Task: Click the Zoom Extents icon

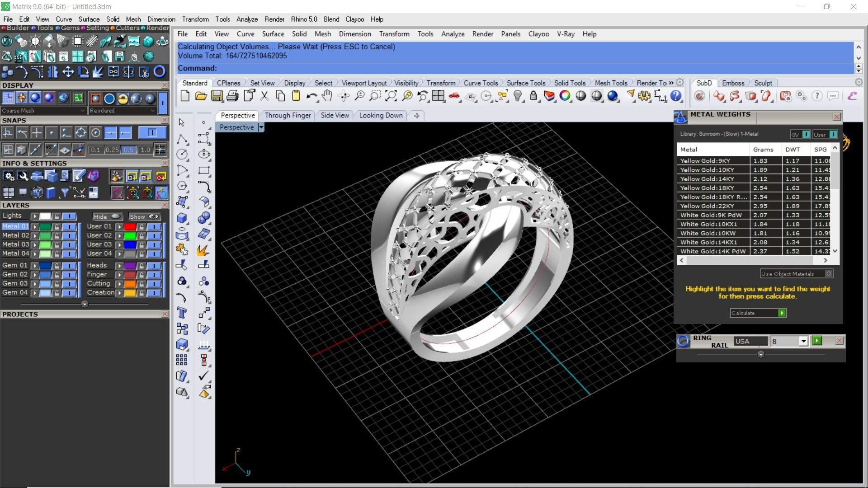Action: (x=391, y=96)
